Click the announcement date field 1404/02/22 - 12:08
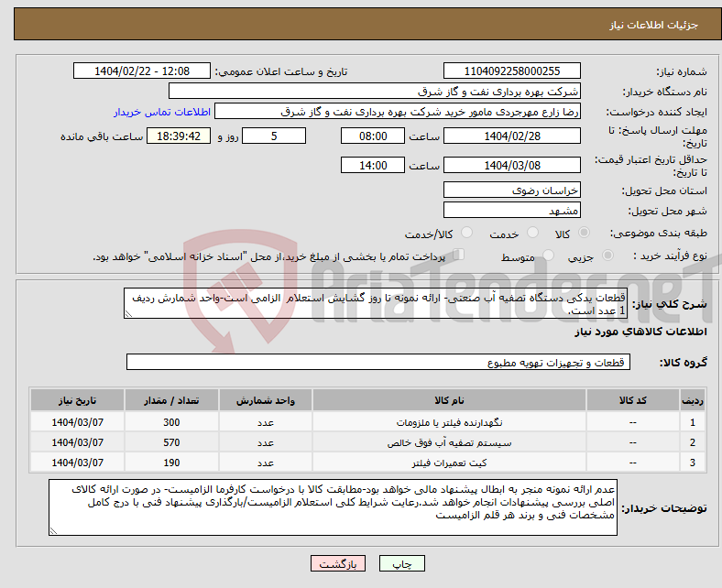The width and height of the screenshot is (722, 588). (142, 71)
